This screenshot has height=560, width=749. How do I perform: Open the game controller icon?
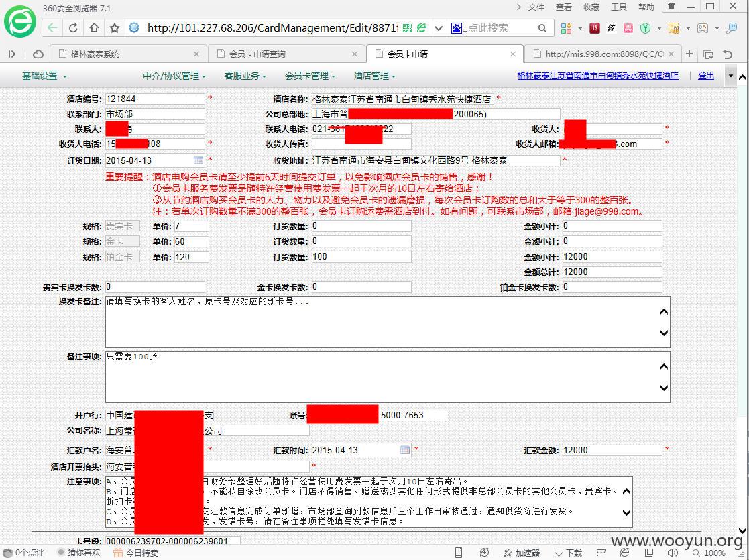(x=703, y=28)
